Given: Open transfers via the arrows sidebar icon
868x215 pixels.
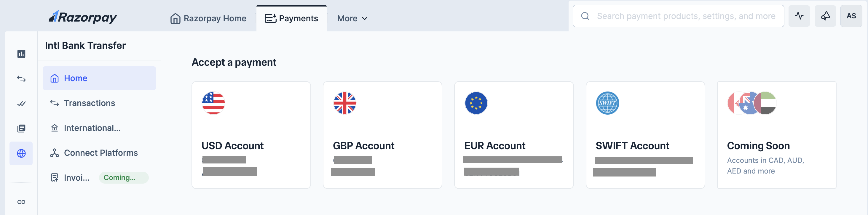Looking at the screenshot, I should 21,78.
